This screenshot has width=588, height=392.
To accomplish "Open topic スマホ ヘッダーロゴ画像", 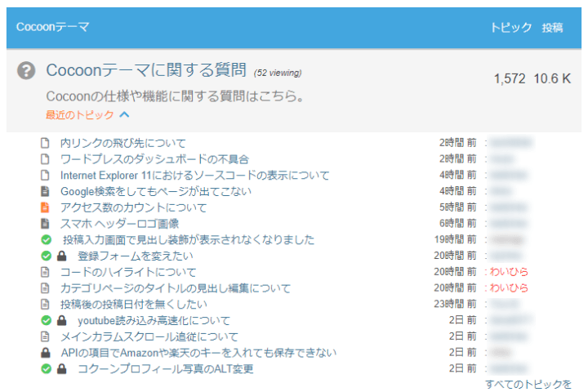I will 120,224.
